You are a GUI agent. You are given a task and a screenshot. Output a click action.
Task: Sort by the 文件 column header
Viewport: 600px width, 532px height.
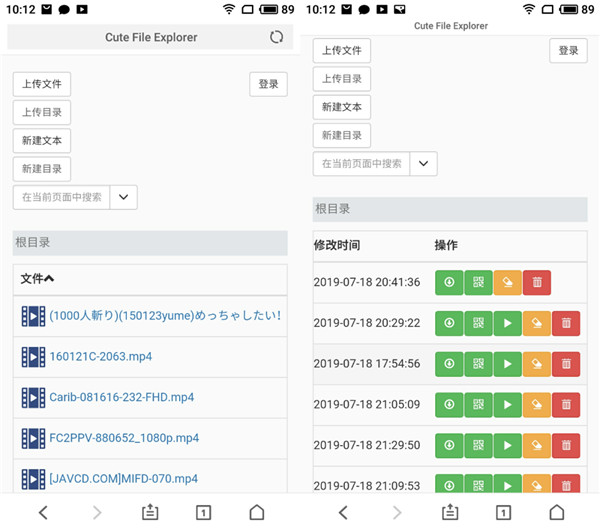[x=37, y=279]
